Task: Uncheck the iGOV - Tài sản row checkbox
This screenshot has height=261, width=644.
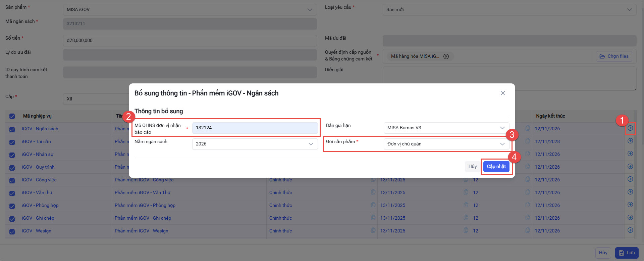Action: tap(12, 142)
